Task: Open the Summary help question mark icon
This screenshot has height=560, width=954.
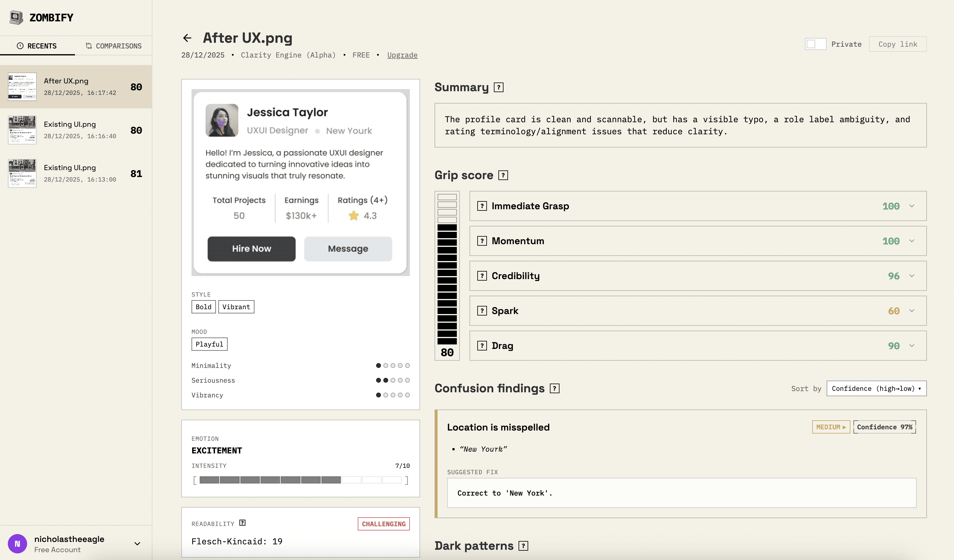Action: [499, 87]
